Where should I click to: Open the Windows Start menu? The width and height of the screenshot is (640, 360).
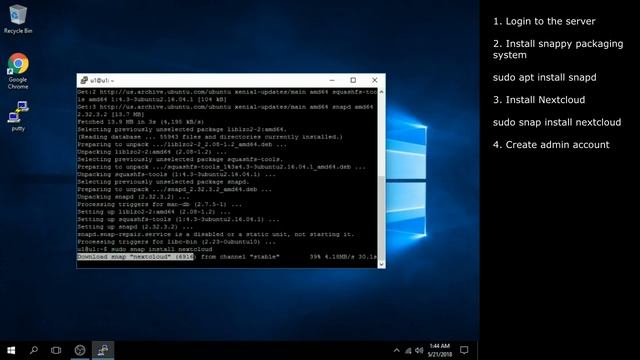(11, 350)
